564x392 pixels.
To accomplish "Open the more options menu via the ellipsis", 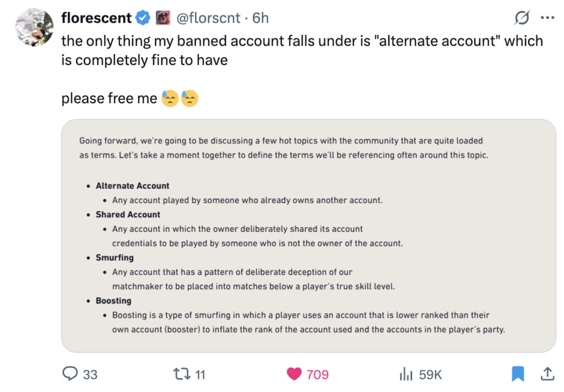I will click(x=547, y=17).
